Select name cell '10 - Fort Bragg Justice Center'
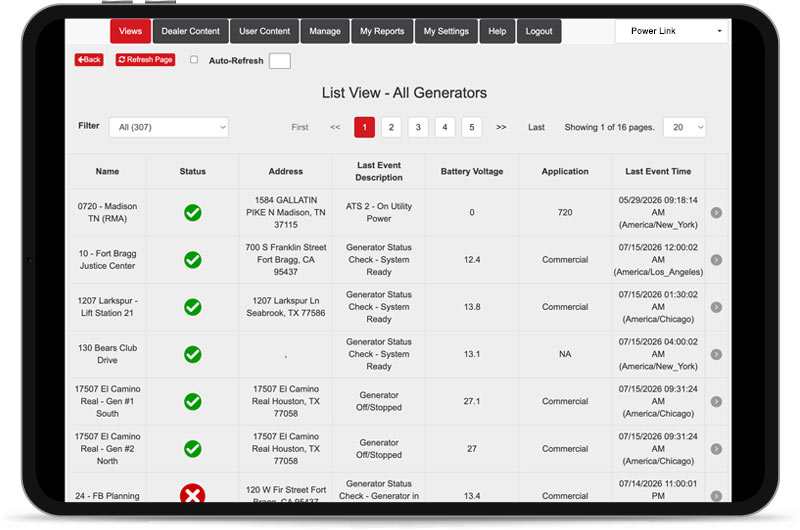Screen dimensions: 800x530 107,260
